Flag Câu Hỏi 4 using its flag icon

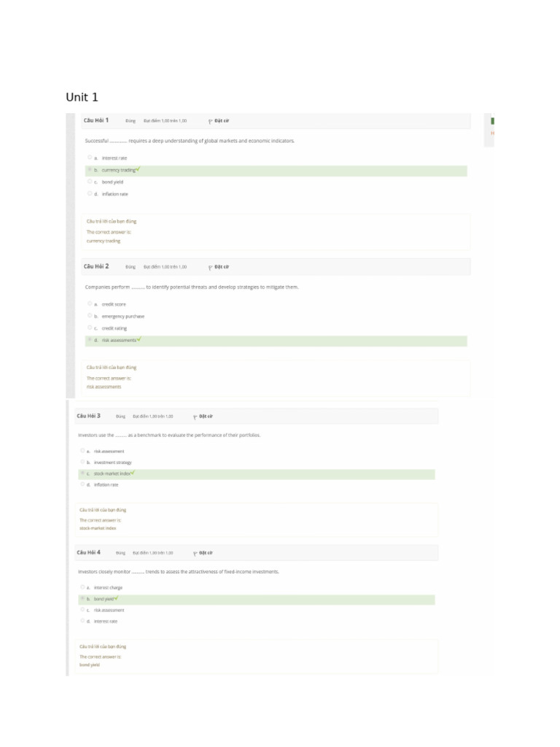(x=195, y=554)
